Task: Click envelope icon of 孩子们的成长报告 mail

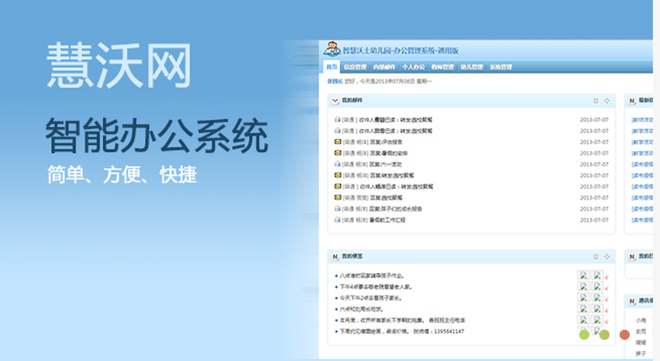Action: pos(337,209)
